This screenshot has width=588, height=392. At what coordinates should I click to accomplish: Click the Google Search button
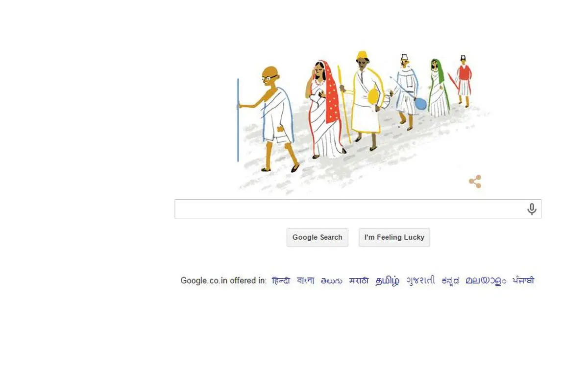tap(318, 237)
